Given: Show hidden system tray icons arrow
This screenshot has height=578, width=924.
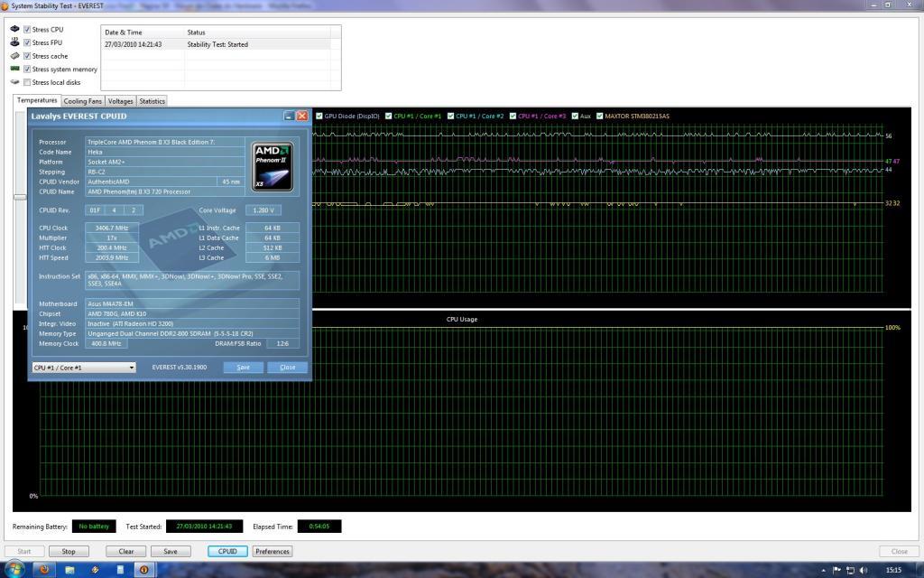Looking at the screenshot, I should coord(823,571).
